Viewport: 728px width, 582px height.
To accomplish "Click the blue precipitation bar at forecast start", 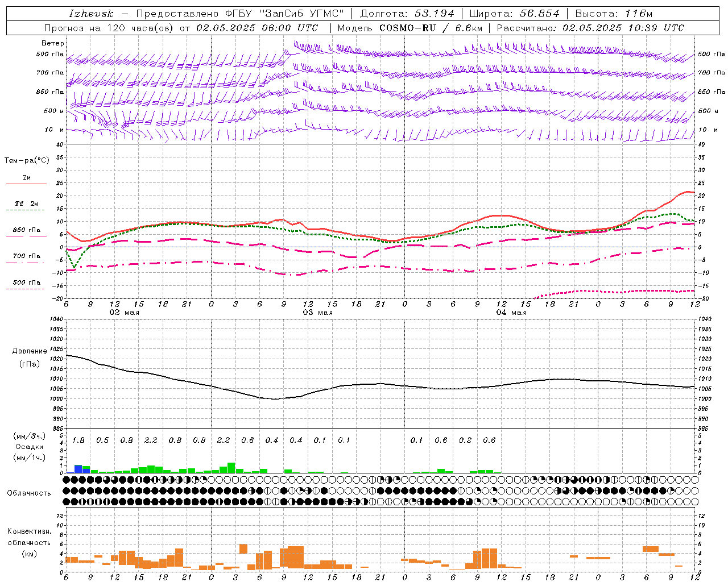I will pos(78,469).
